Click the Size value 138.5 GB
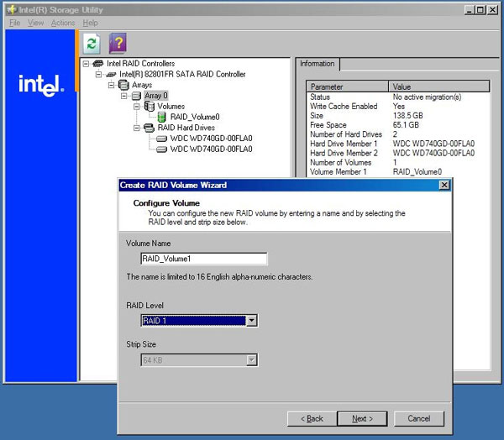The width and height of the screenshot is (504, 440). [x=408, y=116]
